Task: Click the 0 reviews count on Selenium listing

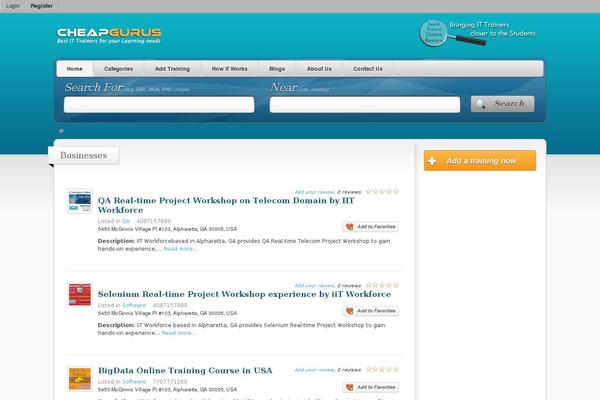Action: 349,286
